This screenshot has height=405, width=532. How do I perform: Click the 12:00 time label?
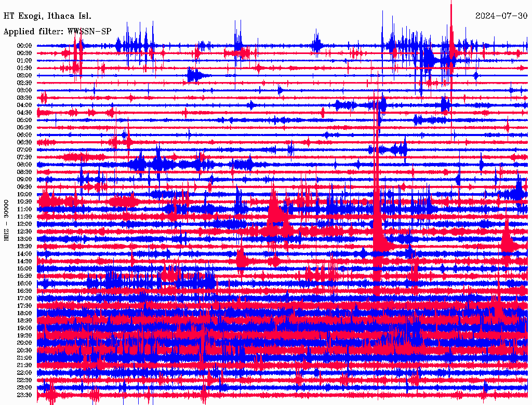pyautogui.click(x=24, y=224)
